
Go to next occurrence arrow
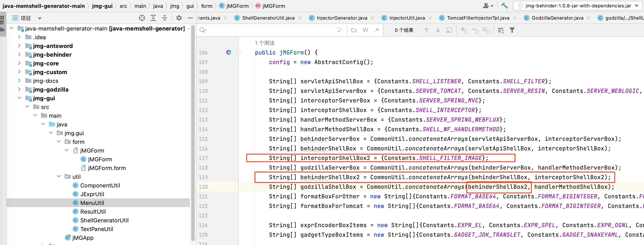438,30
